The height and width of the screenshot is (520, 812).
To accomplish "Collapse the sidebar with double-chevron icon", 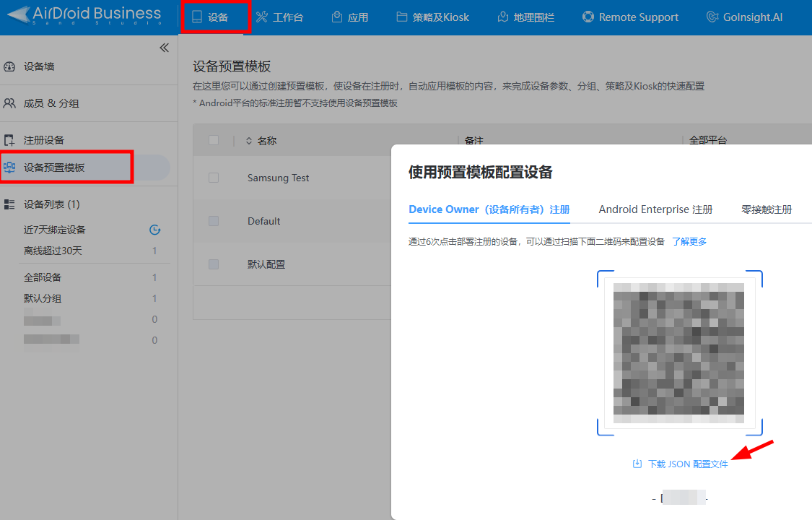I will (x=164, y=48).
